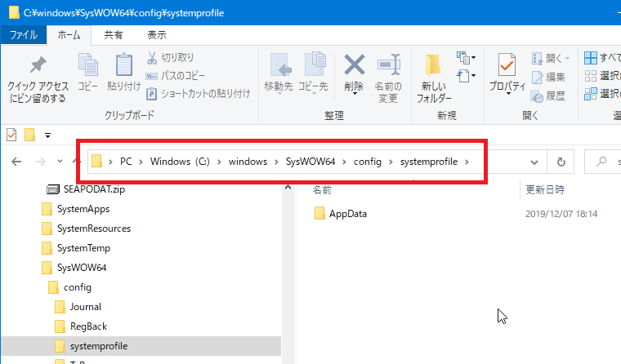This screenshot has height=364, width=621.
Task: Expand the address bar history dropdown
Action: tap(534, 162)
